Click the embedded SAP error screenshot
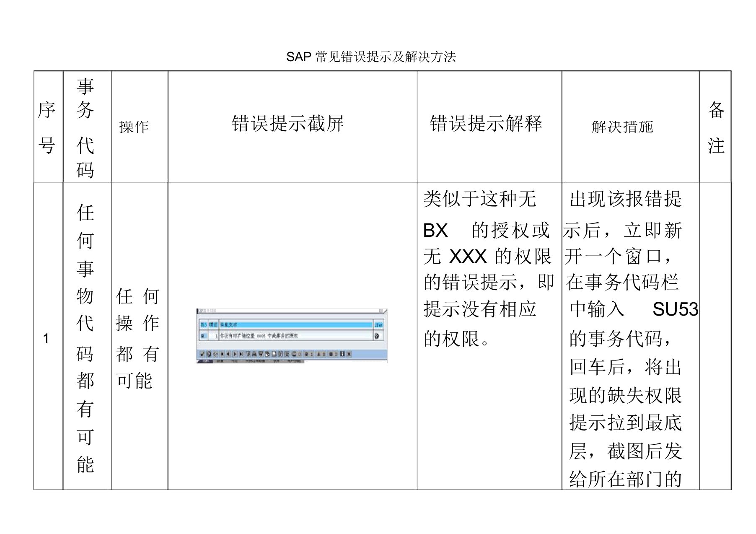This screenshot has height=534, width=756. 292,336
